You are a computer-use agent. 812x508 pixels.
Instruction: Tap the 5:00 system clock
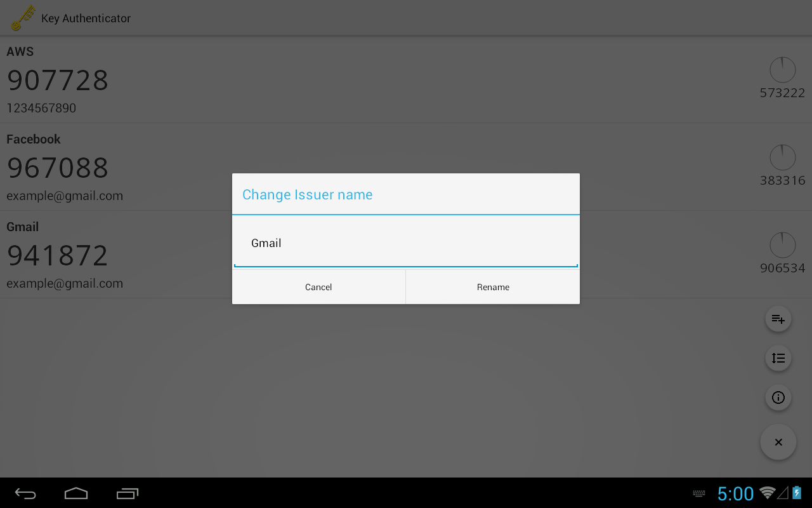(x=735, y=493)
